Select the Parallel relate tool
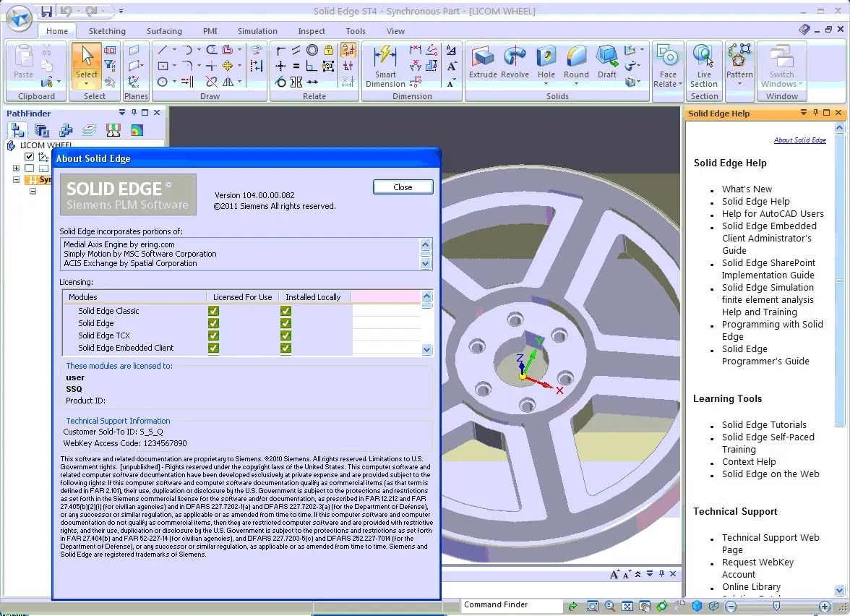 tap(296, 50)
